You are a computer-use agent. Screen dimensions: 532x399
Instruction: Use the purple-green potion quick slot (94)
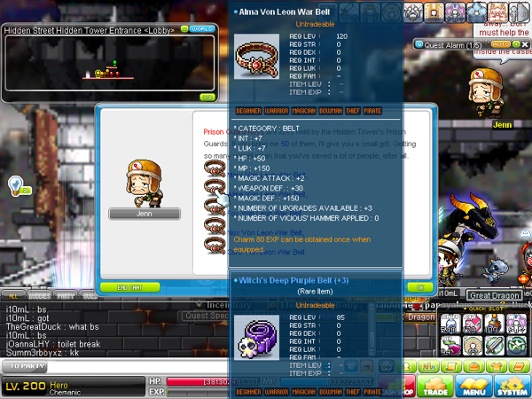(x=450, y=346)
